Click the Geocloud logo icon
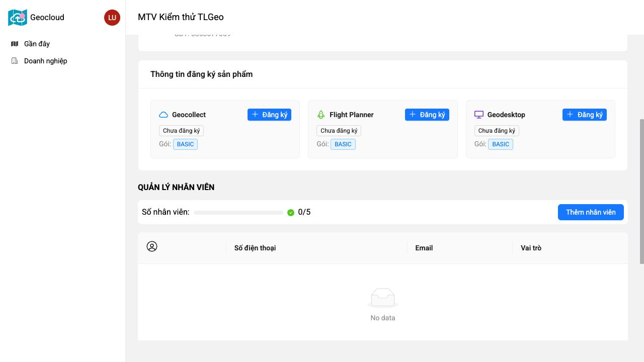 coord(18,18)
